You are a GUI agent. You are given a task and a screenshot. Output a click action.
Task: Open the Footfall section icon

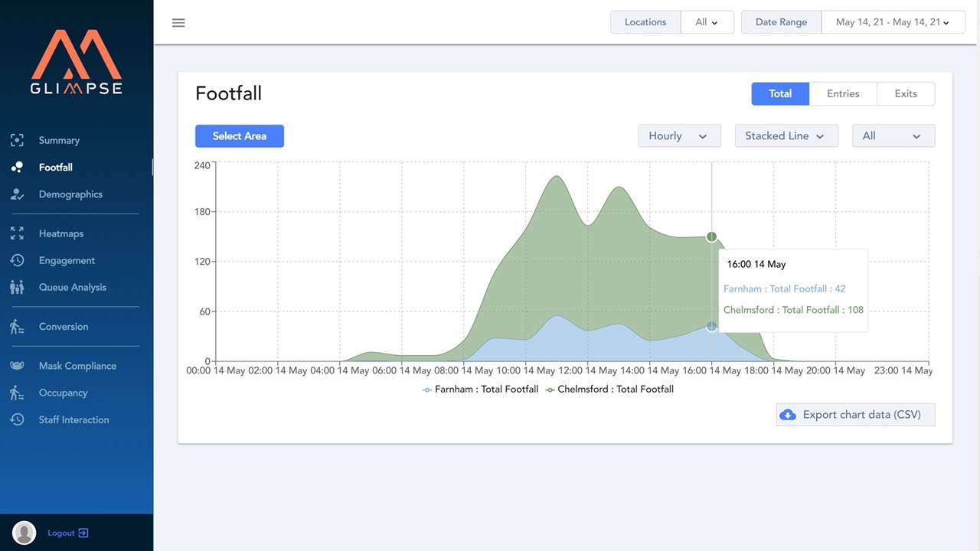coord(17,167)
